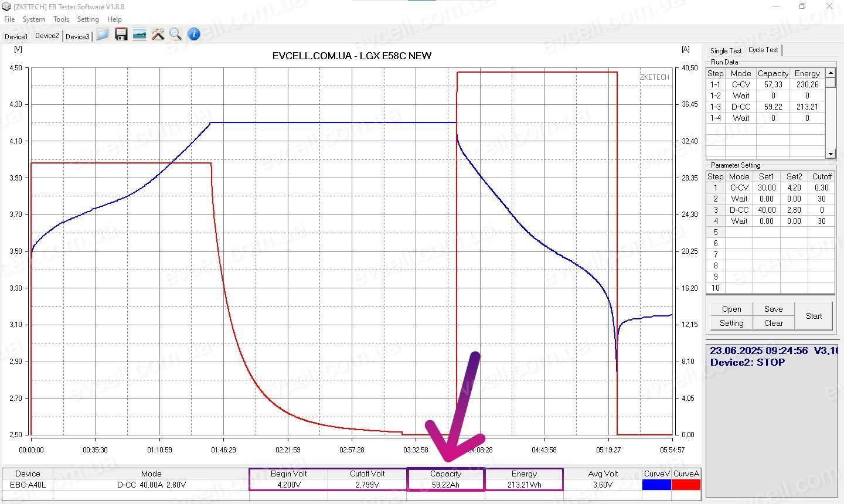
Task: Click the 23.06.2025 09:24:56 timestamp
Action: tap(759, 350)
